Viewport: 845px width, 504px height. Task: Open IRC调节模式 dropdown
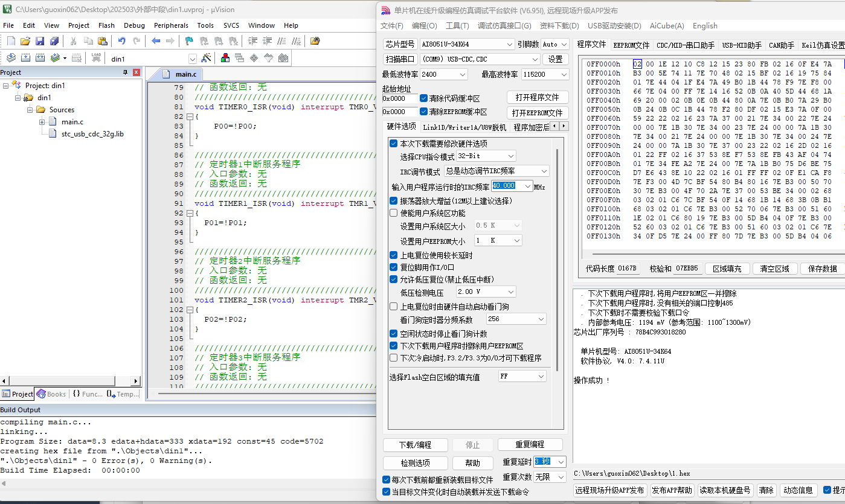pos(496,171)
